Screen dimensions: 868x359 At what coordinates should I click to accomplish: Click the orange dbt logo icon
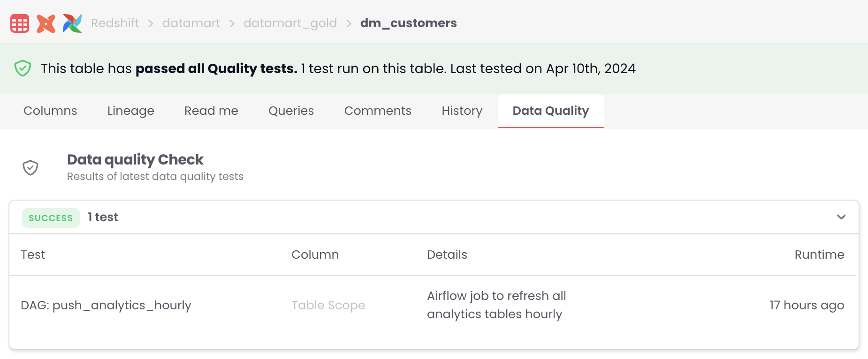(46, 23)
